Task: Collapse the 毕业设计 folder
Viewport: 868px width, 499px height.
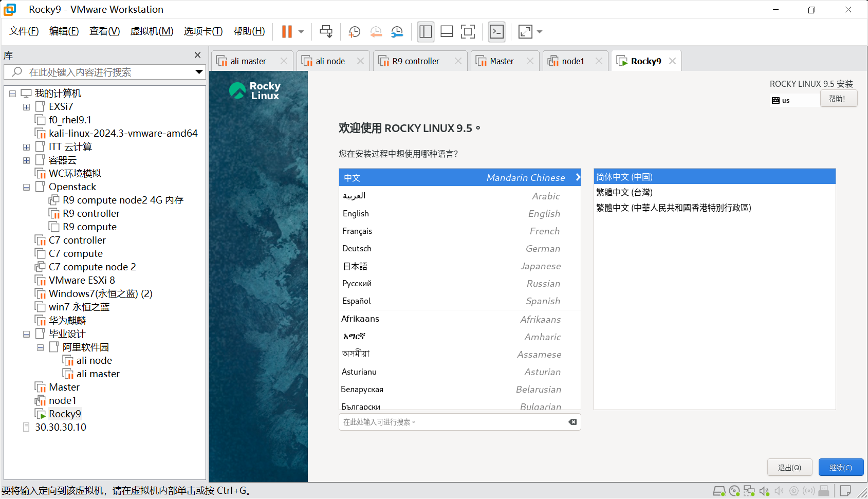Action: pos(26,334)
